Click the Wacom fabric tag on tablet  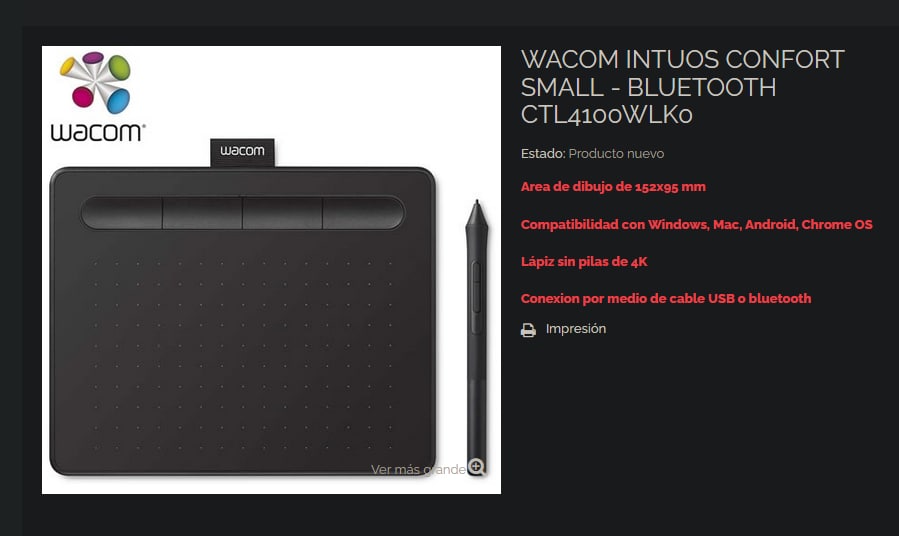243,152
